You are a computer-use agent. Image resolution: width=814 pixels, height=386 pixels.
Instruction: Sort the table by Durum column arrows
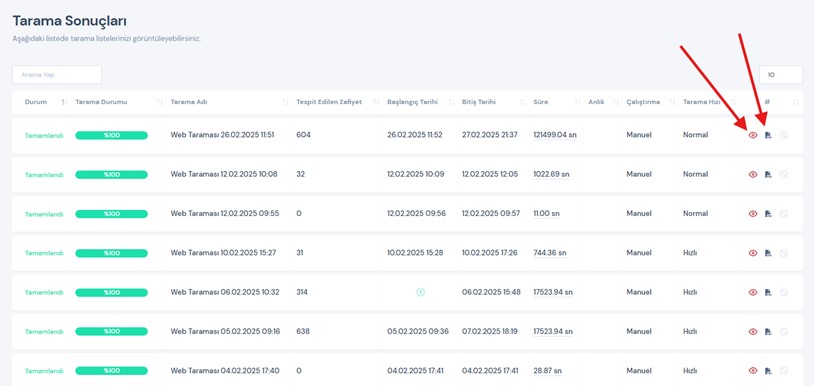pyautogui.click(x=64, y=102)
